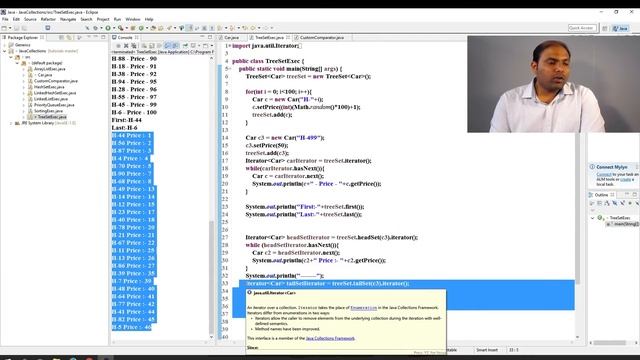Click the Pin Console icon
The image size is (640, 360).
185,46
